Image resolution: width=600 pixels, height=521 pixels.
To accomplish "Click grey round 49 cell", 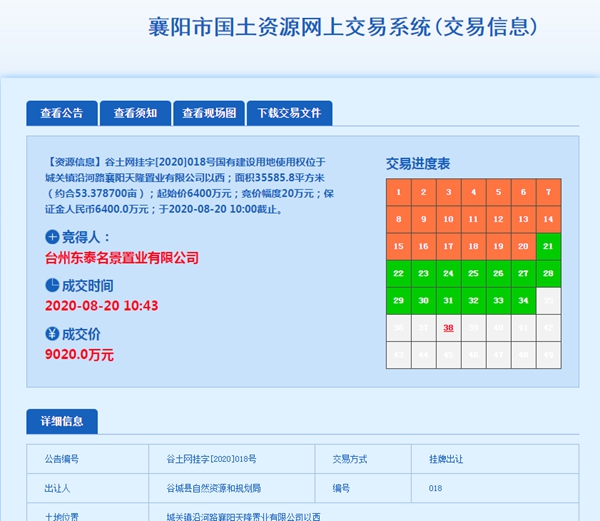I will click(x=549, y=355).
